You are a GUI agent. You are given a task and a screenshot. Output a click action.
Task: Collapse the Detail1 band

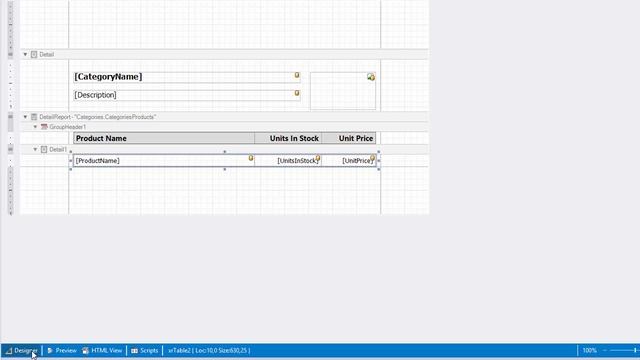(36, 149)
